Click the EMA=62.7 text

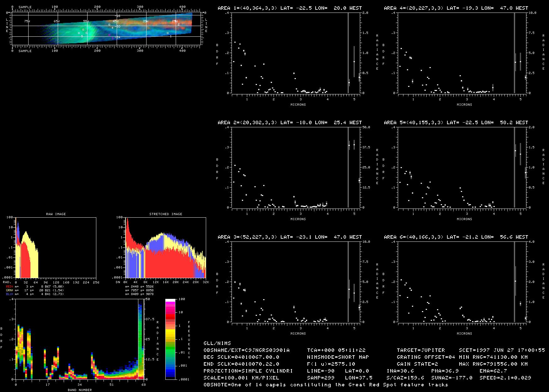493,371
